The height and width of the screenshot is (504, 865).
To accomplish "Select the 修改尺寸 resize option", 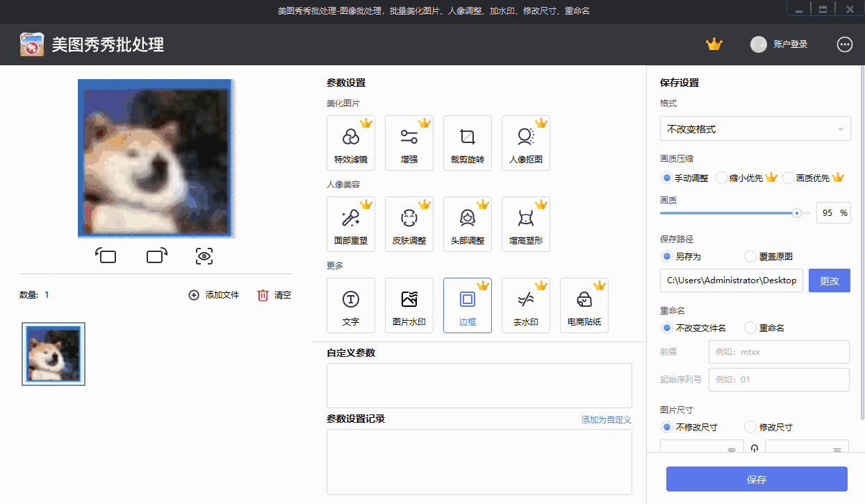I will click(750, 427).
